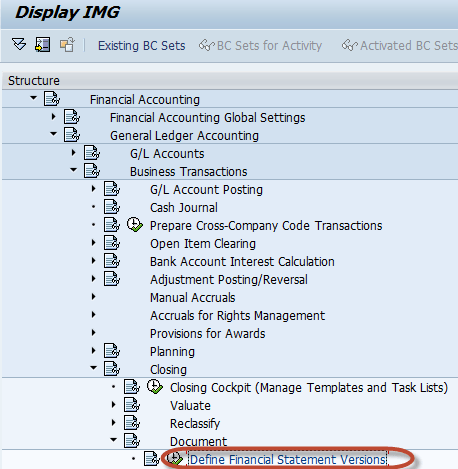
Task: Select Prepare Cross-Company Code Transactions text
Action: pos(266,226)
